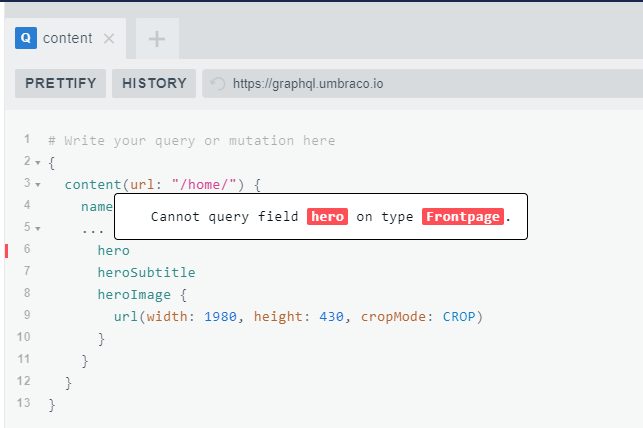Click the "/home/" url string
The width and height of the screenshot is (643, 428).
[x=204, y=185]
